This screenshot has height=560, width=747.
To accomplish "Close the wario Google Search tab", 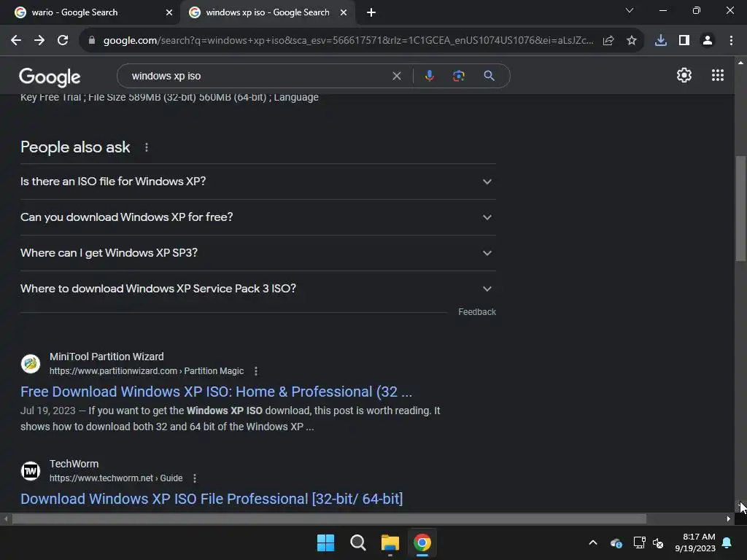I will pos(169,13).
